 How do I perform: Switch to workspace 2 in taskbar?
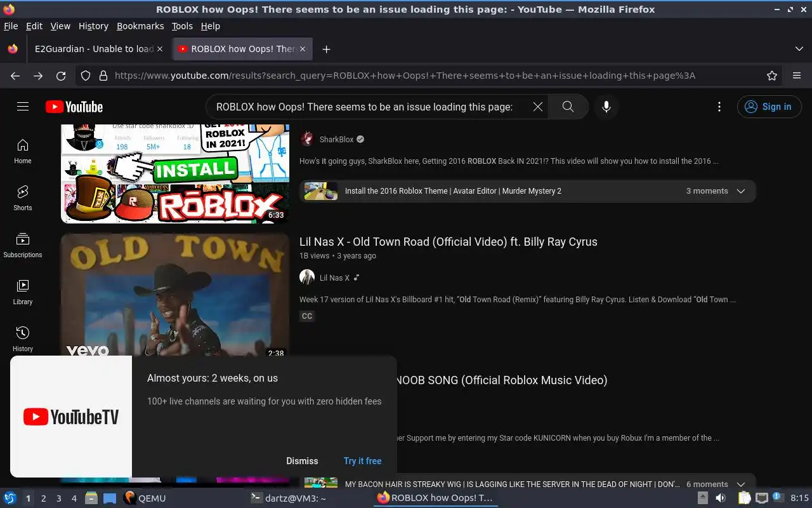pos(43,498)
